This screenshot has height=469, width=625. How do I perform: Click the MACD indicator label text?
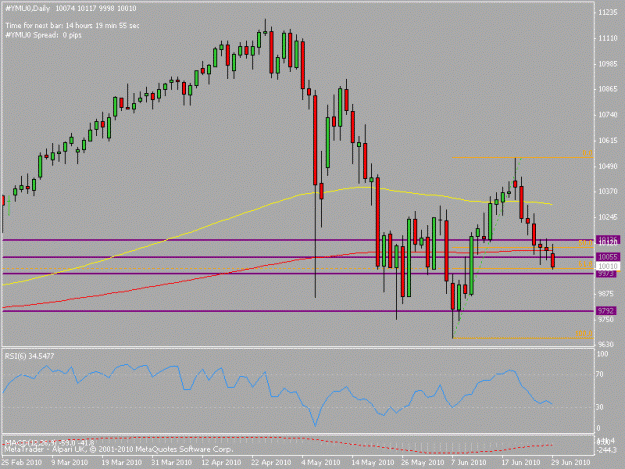coord(49,443)
